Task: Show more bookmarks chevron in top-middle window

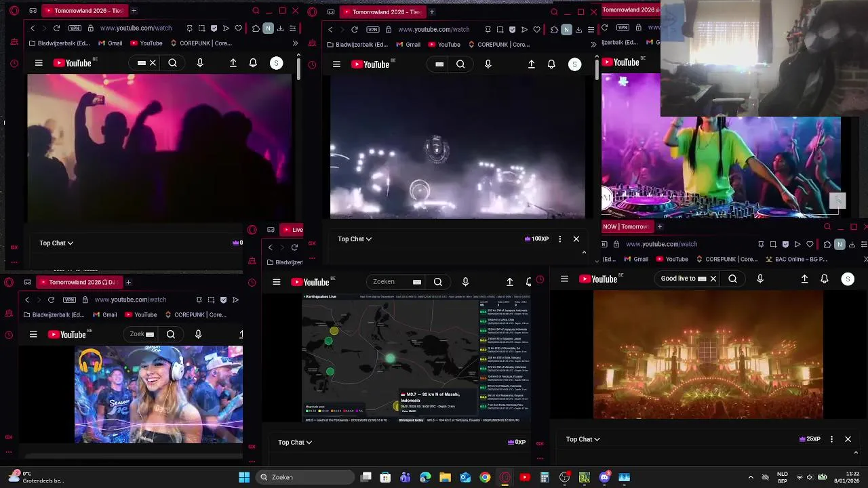Action: [593, 45]
